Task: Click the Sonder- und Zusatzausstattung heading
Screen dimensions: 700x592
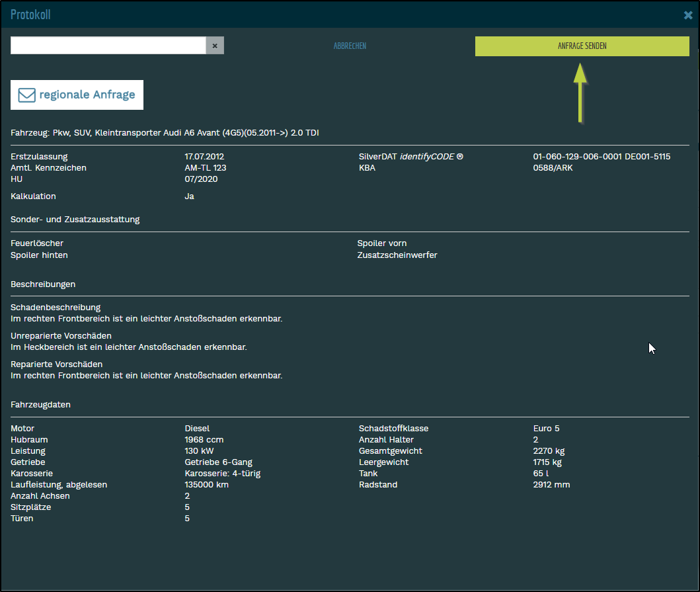Action: (75, 219)
